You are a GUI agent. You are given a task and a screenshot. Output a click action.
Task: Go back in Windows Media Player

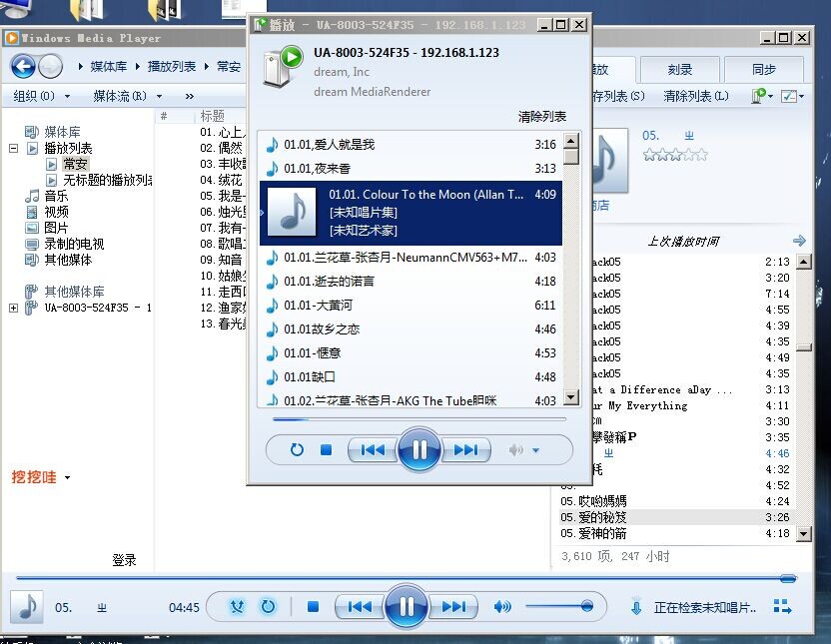tap(23, 66)
